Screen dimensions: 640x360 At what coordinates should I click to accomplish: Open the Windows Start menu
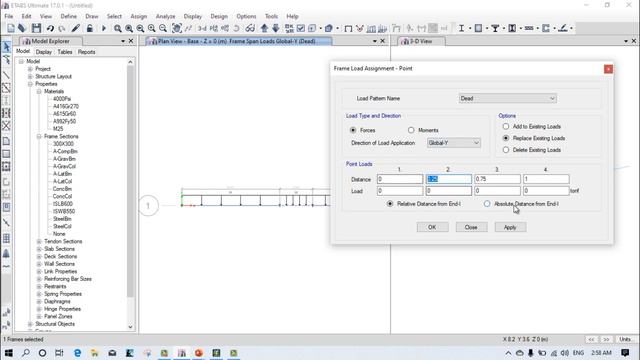tap(8, 353)
